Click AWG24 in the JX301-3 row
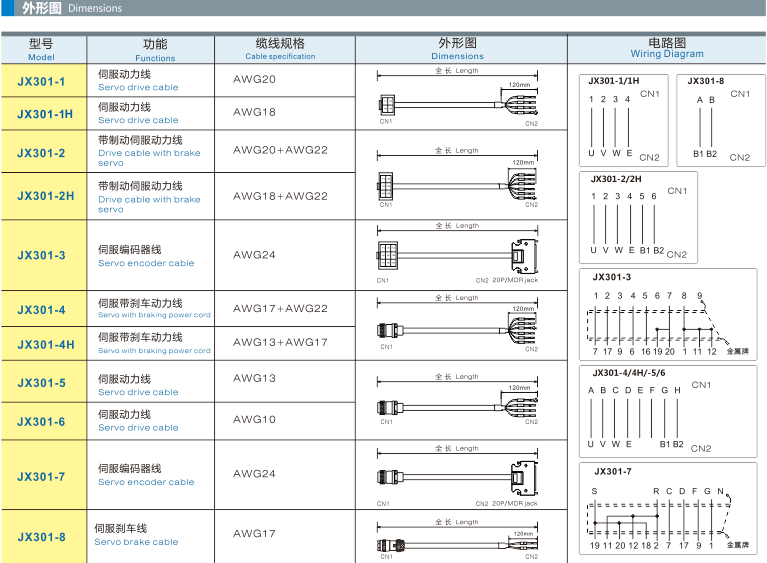Viewport: 767px width, 563px height. [254, 254]
